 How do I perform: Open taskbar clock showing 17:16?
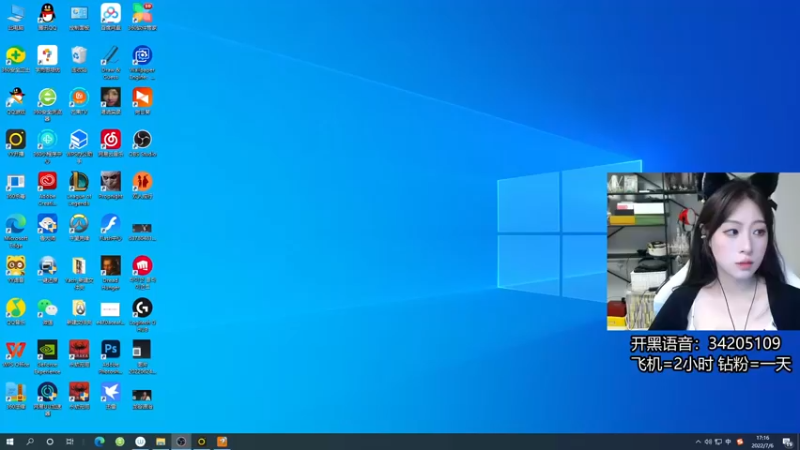[x=762, y=442]
